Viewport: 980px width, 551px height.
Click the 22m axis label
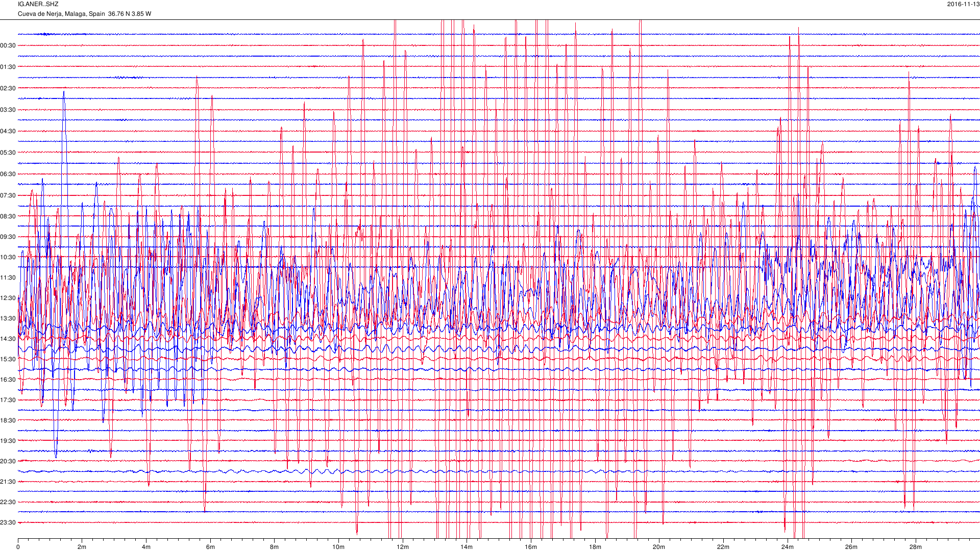723,547
